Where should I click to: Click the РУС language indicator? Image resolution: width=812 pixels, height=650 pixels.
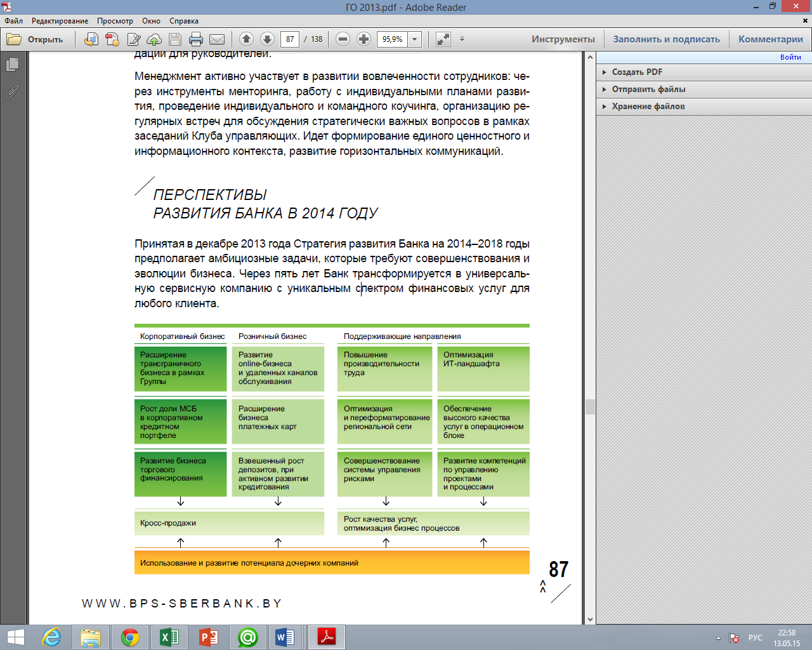click(x=756, y=638)
